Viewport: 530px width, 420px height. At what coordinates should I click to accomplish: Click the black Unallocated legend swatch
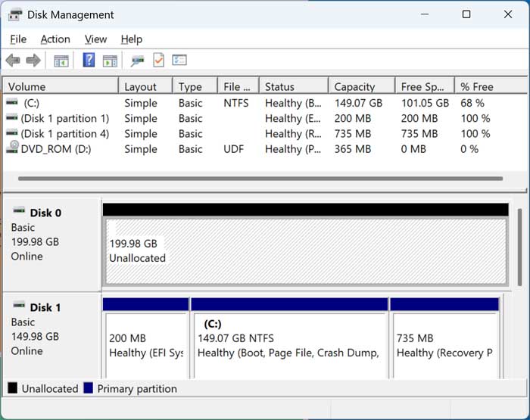tap(13, 388)
